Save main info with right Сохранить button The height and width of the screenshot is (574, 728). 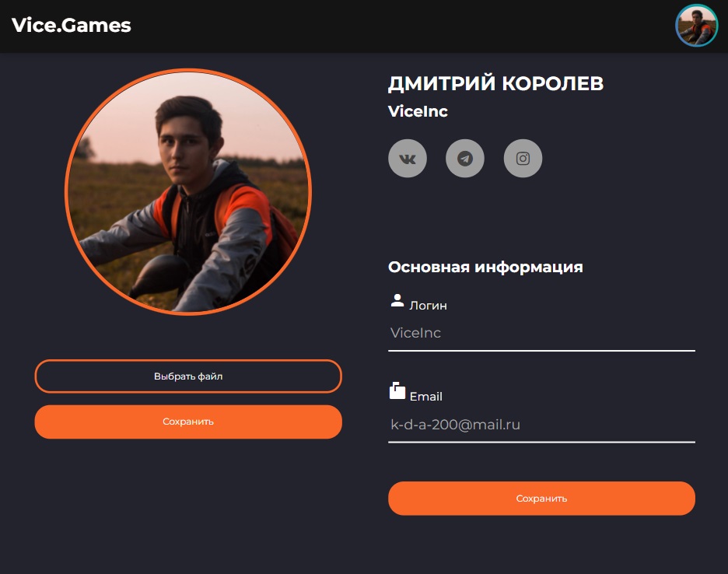[x=541, y=499]
